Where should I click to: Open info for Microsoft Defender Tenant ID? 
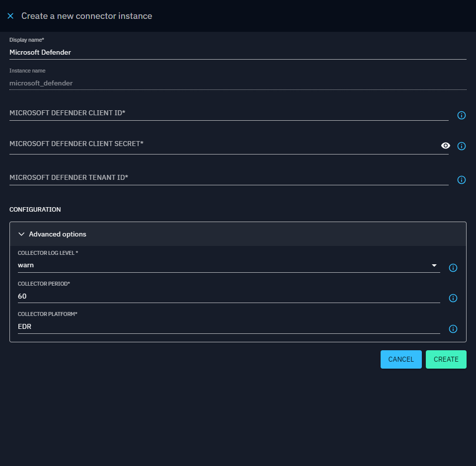pos(461,180)
